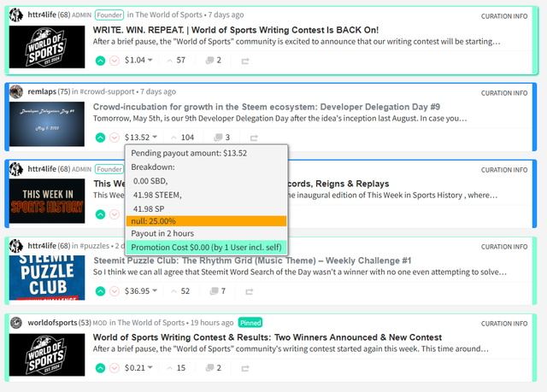Click '7 days ago' timestamp on remlaps post
547x392 pixels.
(x=158, y=91)
